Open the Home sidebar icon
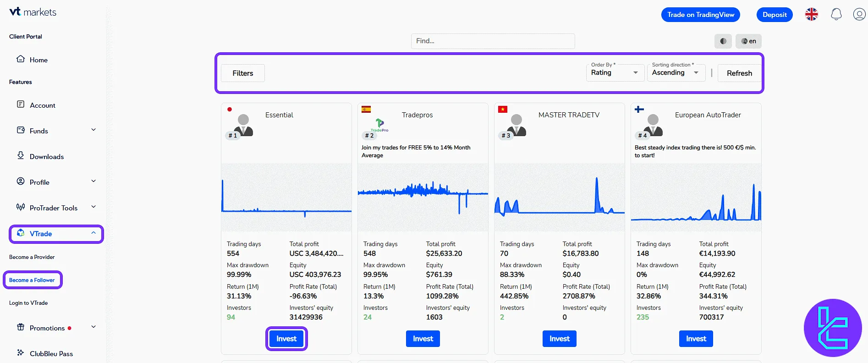 [x=21, y=59]
